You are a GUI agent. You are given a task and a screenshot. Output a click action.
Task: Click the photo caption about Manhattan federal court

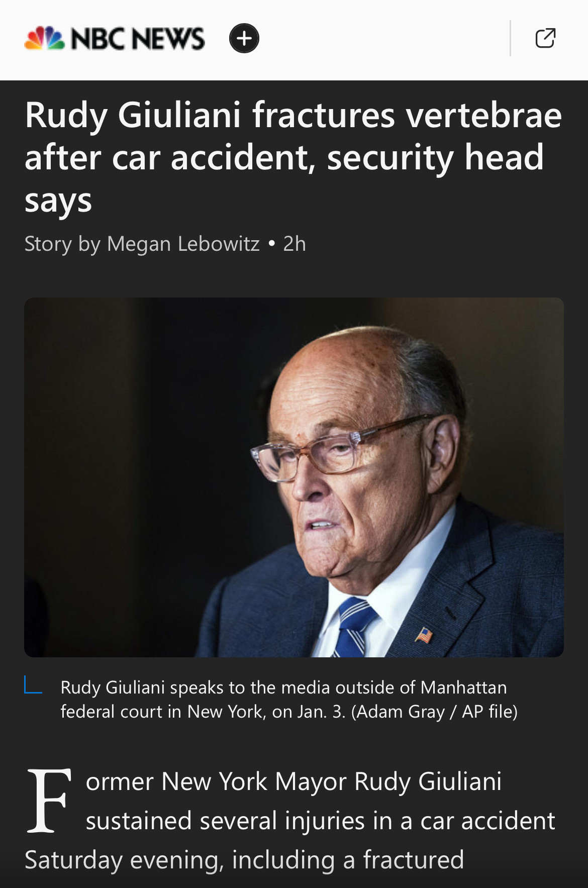tap(289, 699)
